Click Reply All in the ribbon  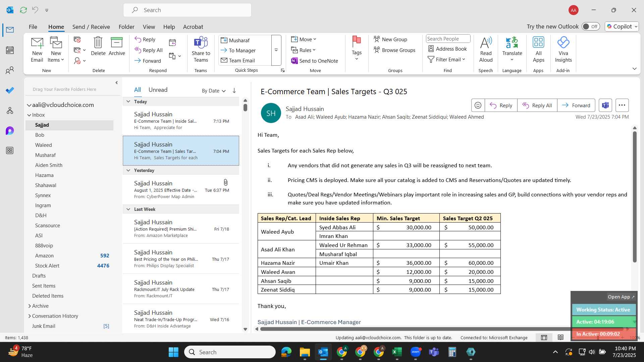pyautogui.click(x=149, y=50)
